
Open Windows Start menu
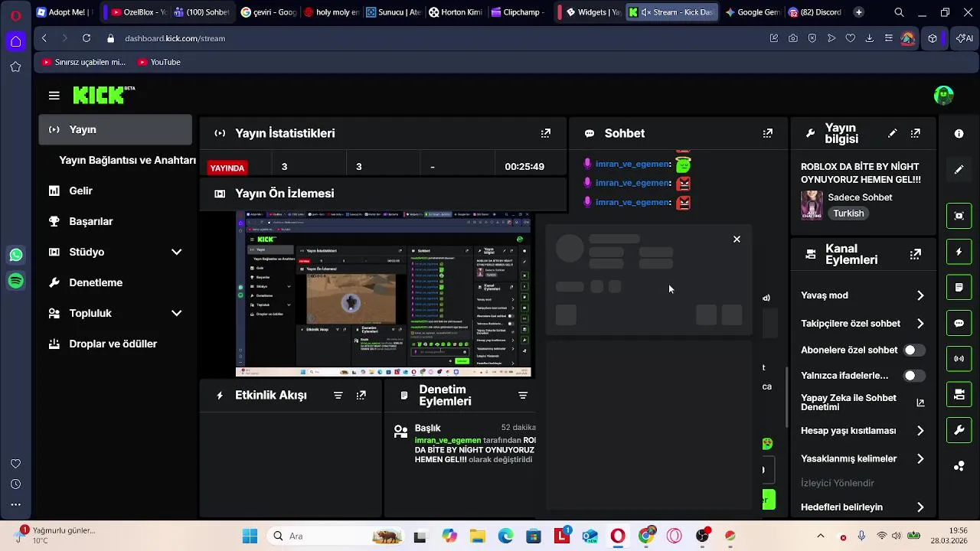pos(250,536)
